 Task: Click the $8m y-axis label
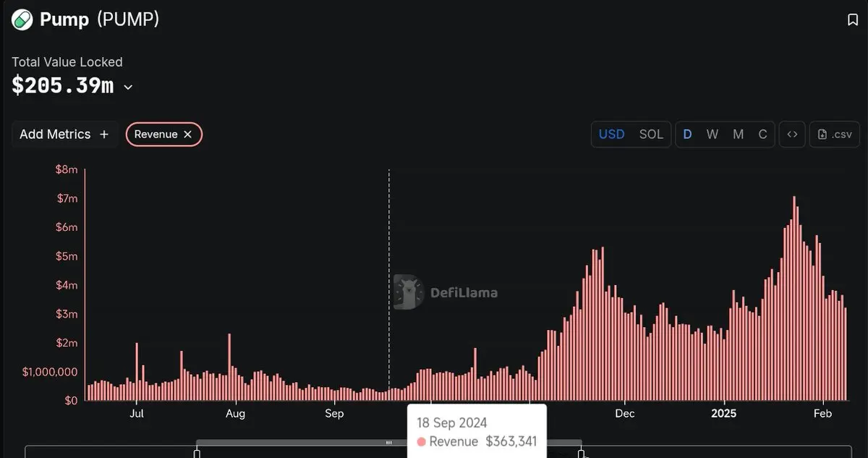tap(67, 169)
